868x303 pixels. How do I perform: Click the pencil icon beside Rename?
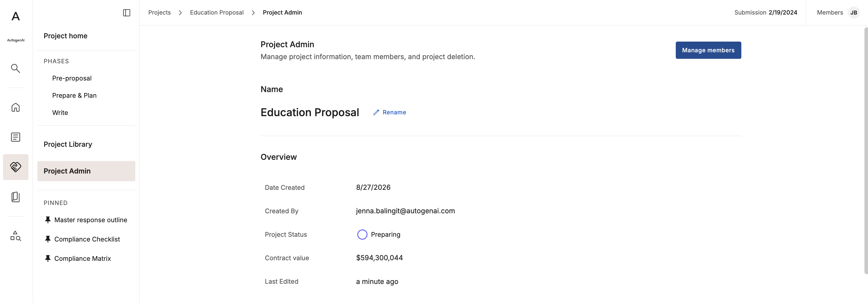point(376,112)
